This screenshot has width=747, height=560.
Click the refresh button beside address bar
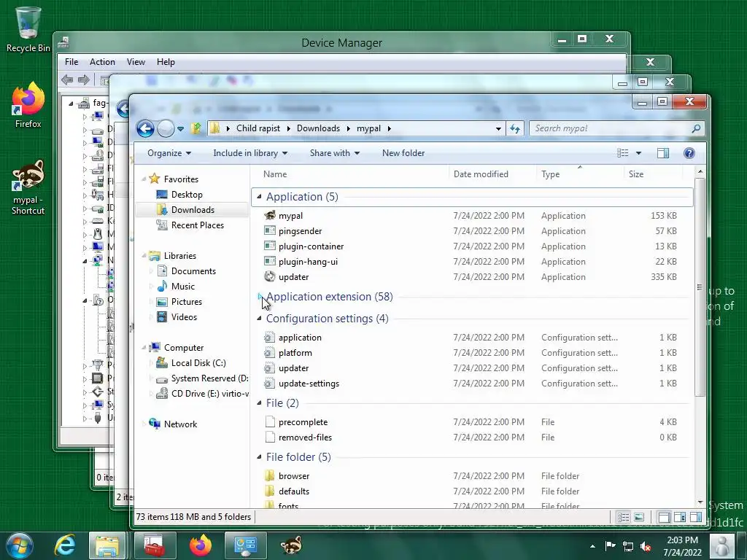point(515,128)
